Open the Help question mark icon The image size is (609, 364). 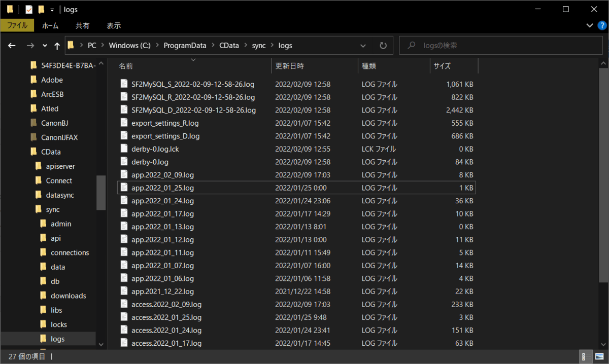point(602,25)
